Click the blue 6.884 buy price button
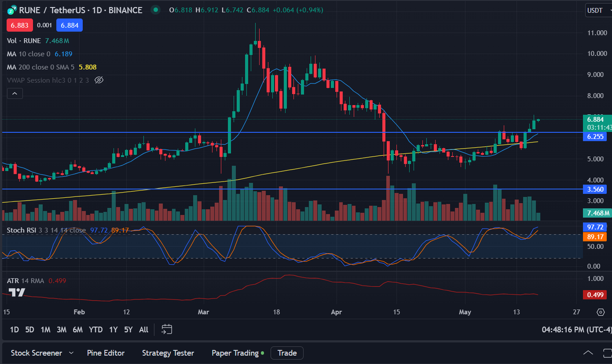Viewport: 612px width, 364px height. [69, 25]
